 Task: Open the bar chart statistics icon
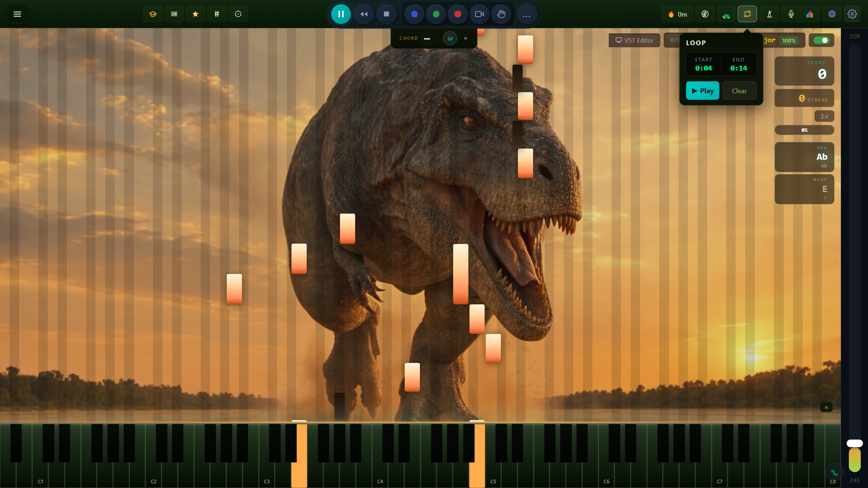click(810, 14)
